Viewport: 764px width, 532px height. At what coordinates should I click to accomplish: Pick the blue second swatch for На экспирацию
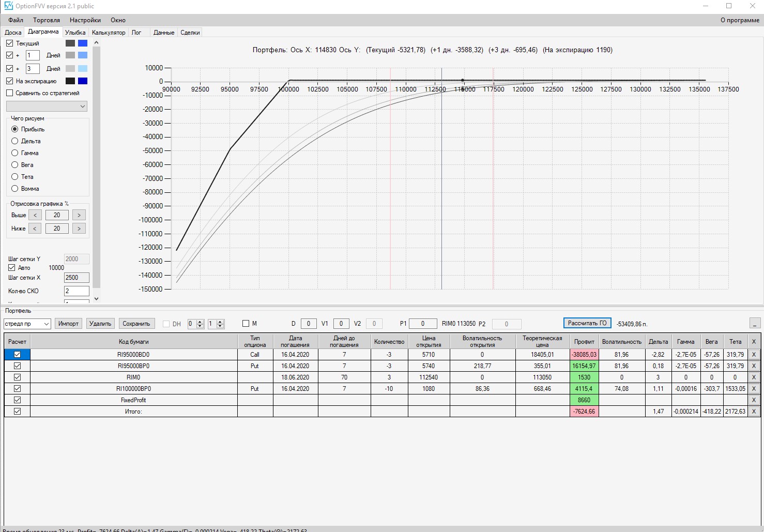tap(83, 81)
